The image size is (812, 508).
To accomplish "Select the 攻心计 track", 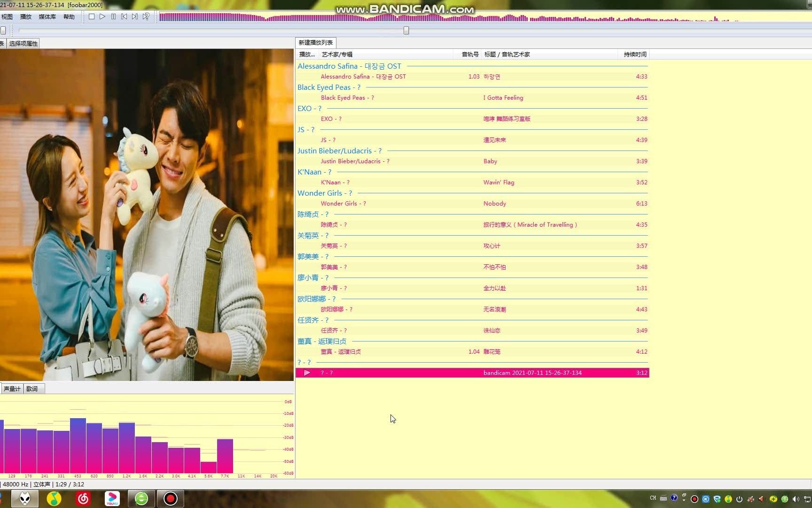I will point(472,246).
